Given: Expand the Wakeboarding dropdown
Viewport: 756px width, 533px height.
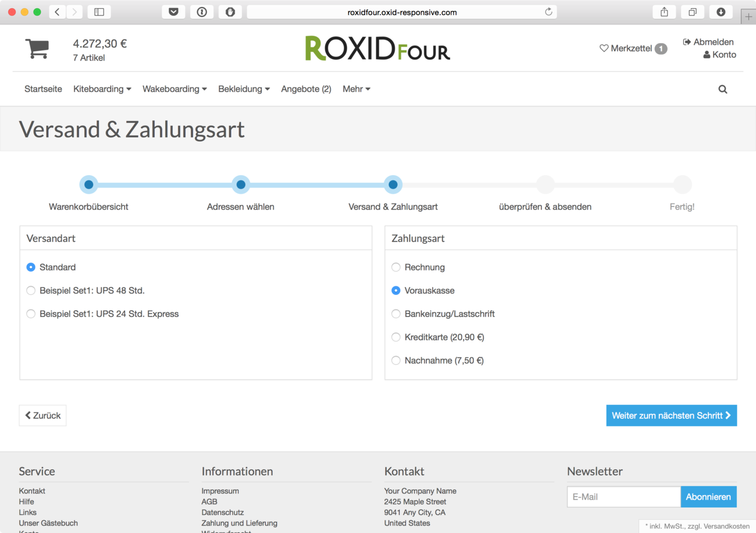Looking at the screenshot, I should pos(174,89).
